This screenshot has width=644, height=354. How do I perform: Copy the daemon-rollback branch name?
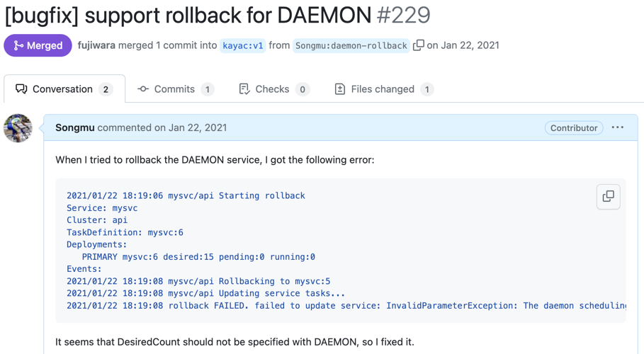[418, 45]
